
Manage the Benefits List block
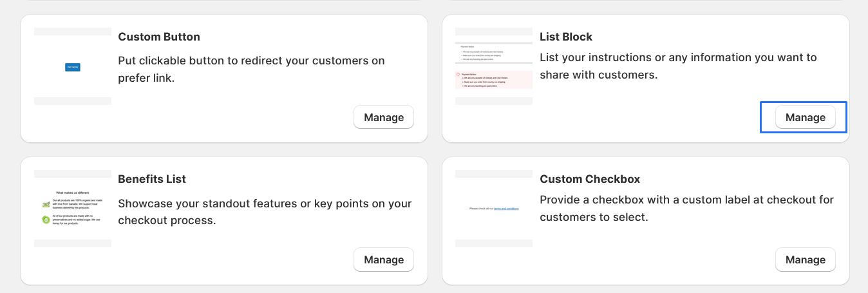[x=384, y=260]
